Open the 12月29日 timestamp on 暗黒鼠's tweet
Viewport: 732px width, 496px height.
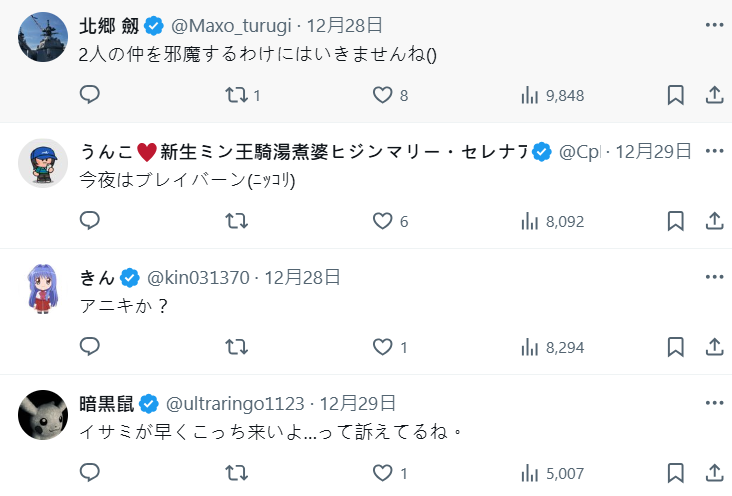(x=357, y=403)
